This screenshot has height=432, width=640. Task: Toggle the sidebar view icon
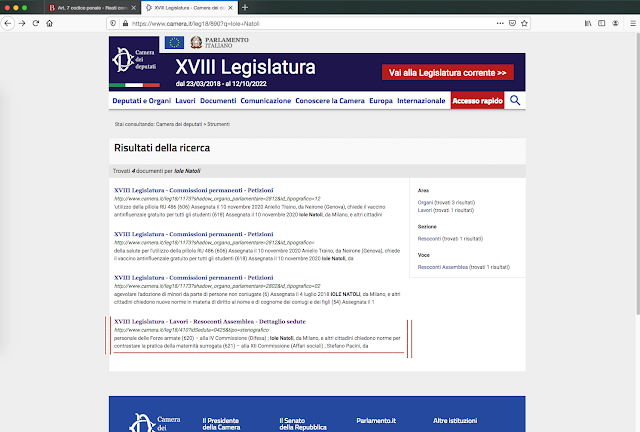point(602,23)
